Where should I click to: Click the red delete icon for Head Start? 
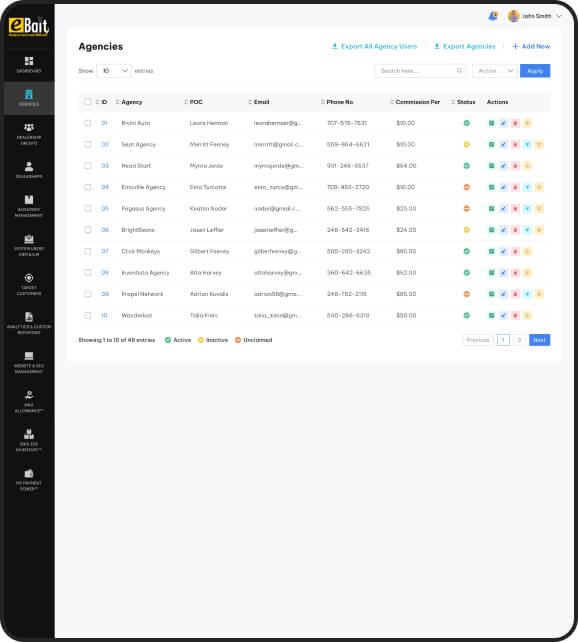[x=515, y=165]
